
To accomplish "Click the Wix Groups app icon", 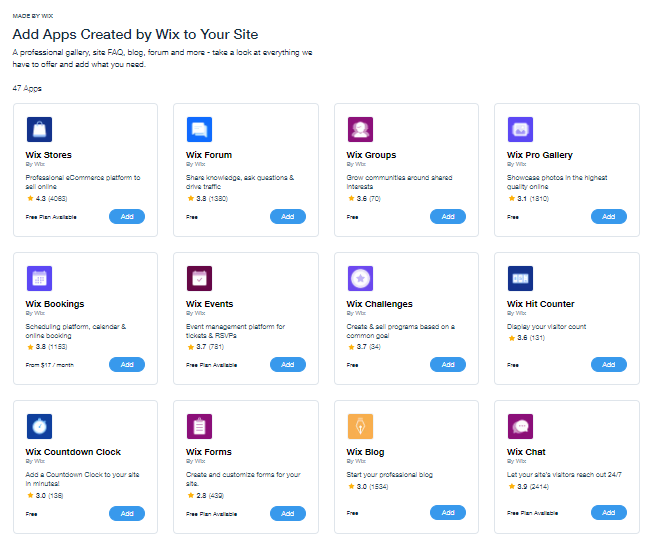I will click(360, 129).
